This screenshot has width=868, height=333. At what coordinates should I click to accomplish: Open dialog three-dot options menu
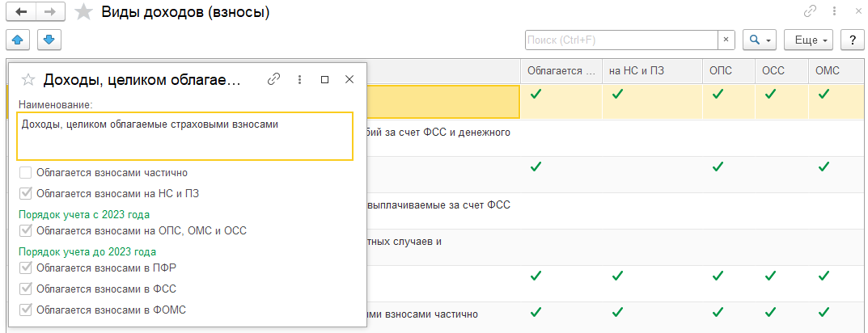pyautogui.click(x=299, y=80)
